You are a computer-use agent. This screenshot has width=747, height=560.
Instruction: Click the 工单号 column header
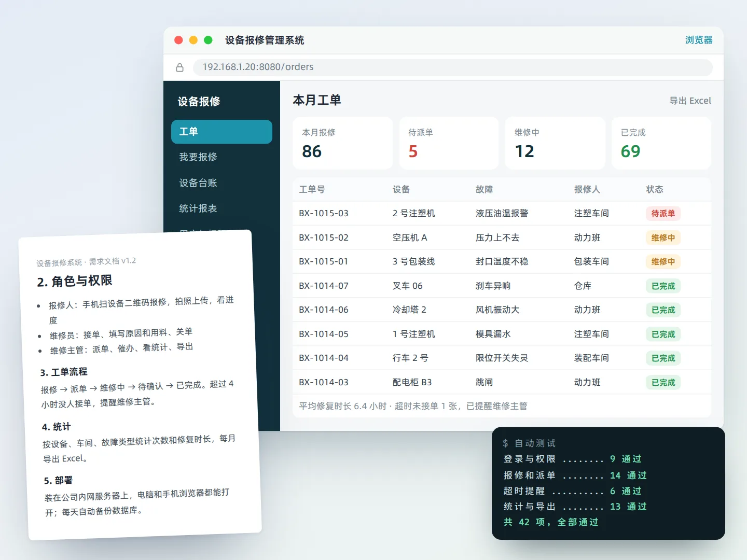click(312, 190)
